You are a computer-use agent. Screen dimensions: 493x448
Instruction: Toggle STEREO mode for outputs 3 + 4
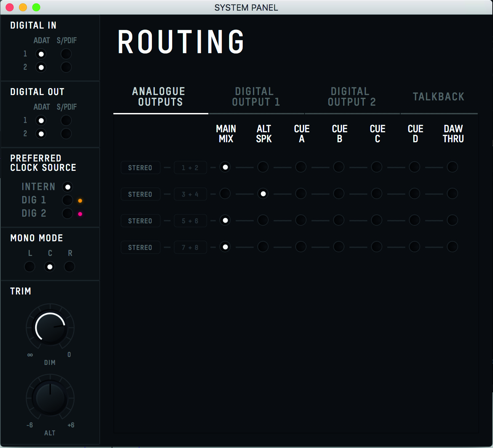(140, 194)
